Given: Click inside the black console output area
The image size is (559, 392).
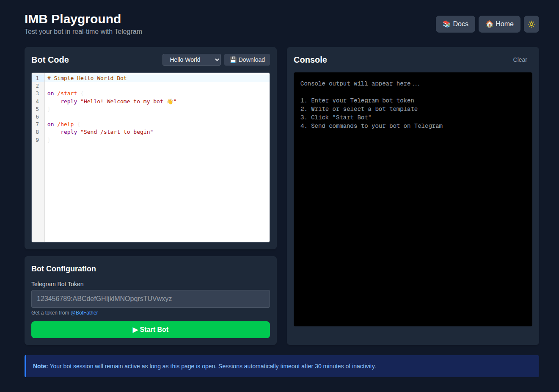Looking at the screenshot, I should point(413,224).
